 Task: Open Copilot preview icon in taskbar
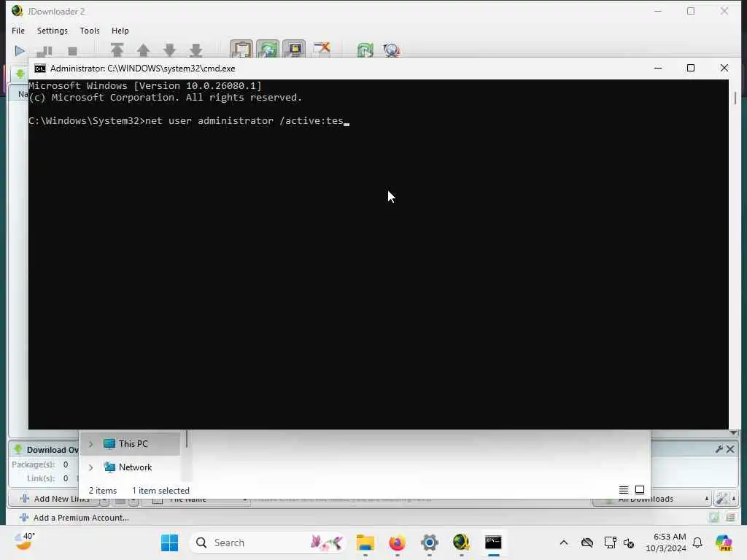724,542
